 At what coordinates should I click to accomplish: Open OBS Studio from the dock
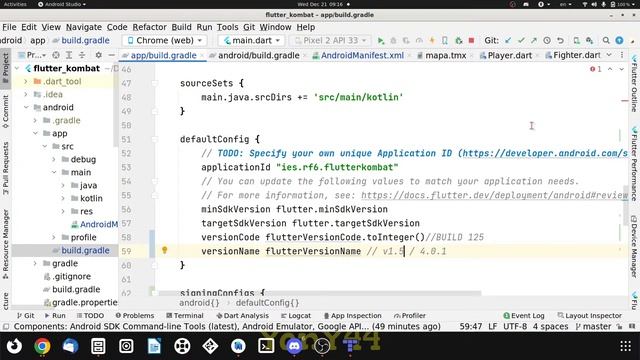322,346
